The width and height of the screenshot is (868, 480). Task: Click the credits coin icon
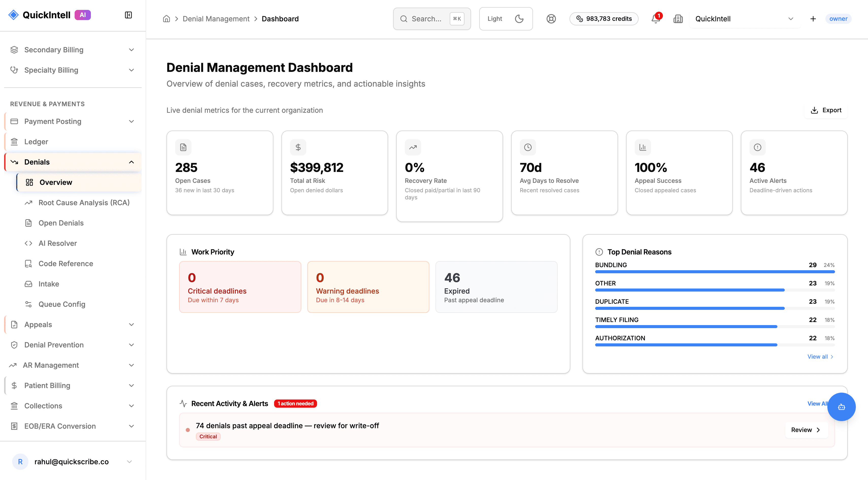[x=580, y=19]
